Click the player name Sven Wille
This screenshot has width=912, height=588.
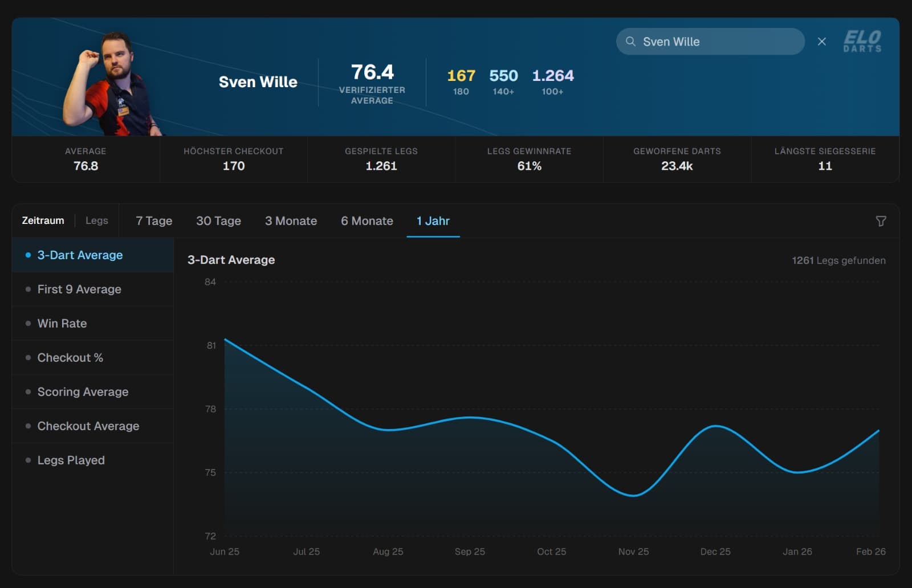[x=258, y=81]
